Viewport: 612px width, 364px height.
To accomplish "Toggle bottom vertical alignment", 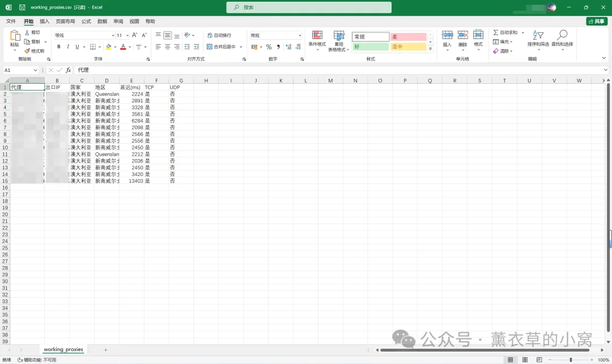I will tap(177, 35).
